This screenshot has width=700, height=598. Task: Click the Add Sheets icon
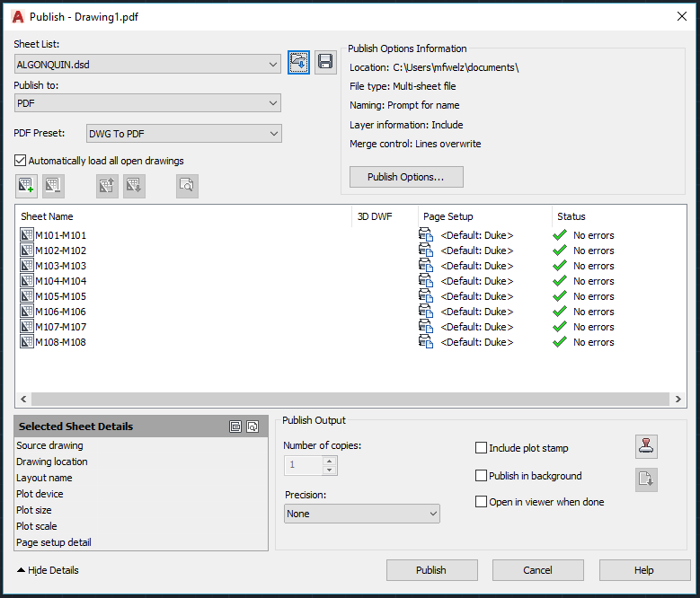pyautogui.click(x=26, y=186)
